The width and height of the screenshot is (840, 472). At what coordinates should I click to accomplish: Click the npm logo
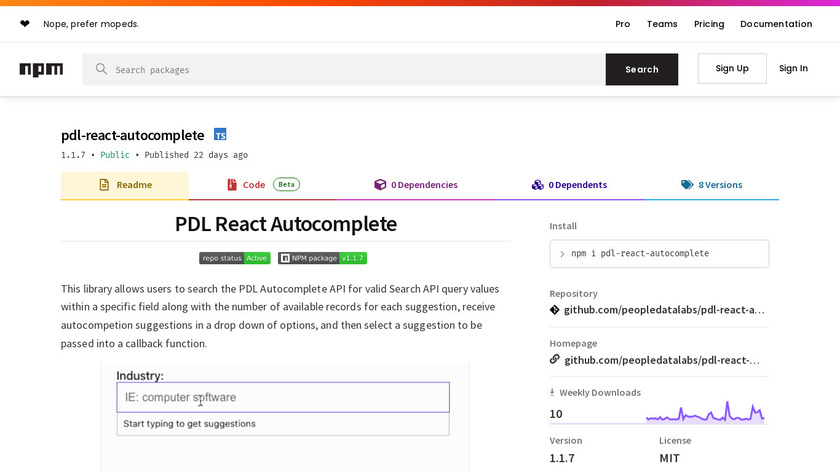pos(41,69)
